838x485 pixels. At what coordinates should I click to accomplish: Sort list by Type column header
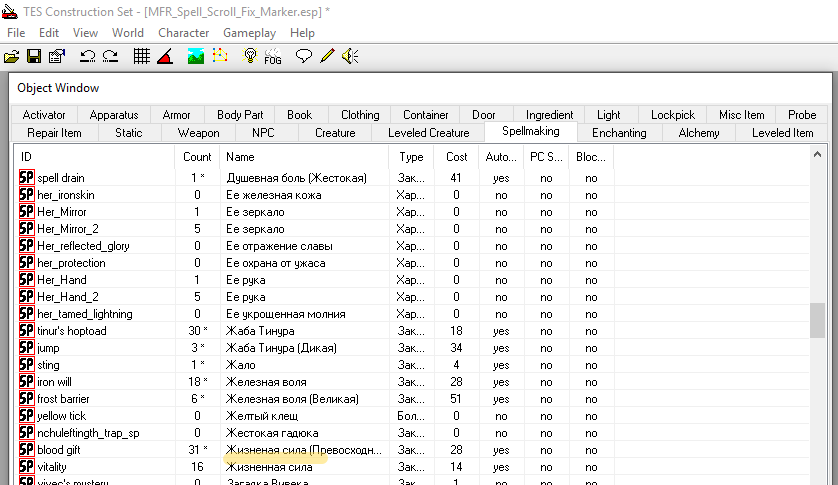[411, 157]
